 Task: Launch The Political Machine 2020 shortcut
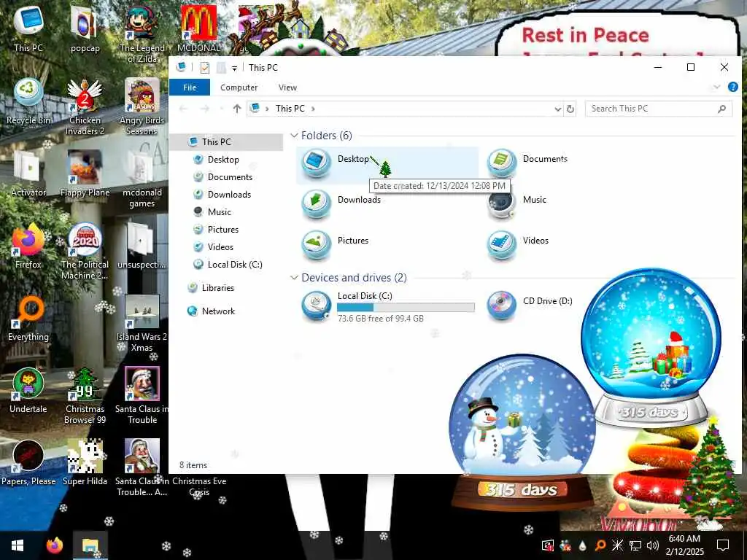[85, 252]
